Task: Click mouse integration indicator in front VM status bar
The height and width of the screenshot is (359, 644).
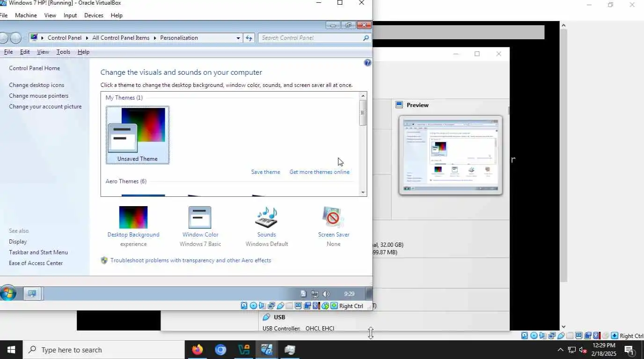Action: (325, 306)
